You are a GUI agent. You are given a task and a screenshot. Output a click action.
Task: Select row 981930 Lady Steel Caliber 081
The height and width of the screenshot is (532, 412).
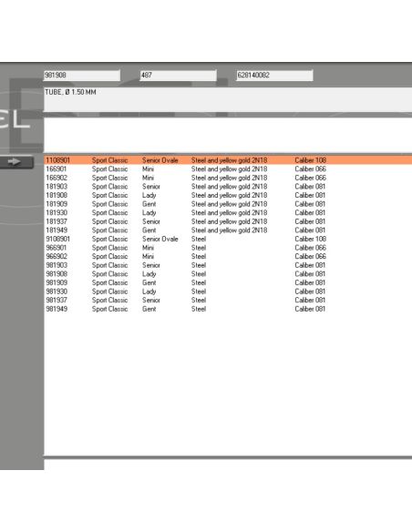(228, 292)
